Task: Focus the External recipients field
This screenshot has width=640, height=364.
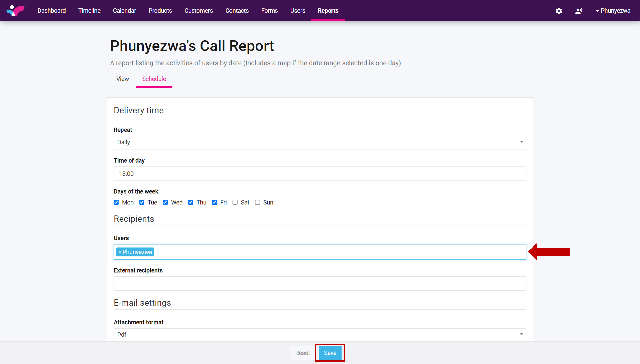Action: (320, 284)
